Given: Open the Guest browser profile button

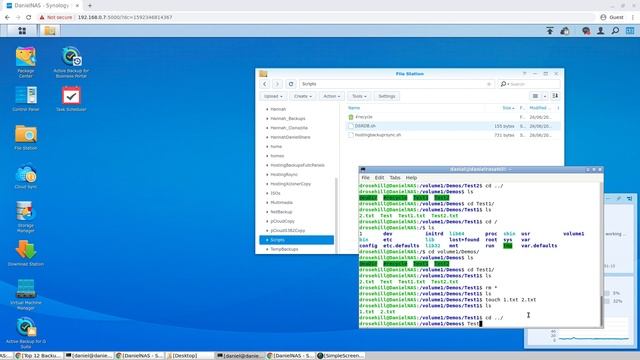Looking at the screenshot, I should pyautogui.click(x=612, y=17).
